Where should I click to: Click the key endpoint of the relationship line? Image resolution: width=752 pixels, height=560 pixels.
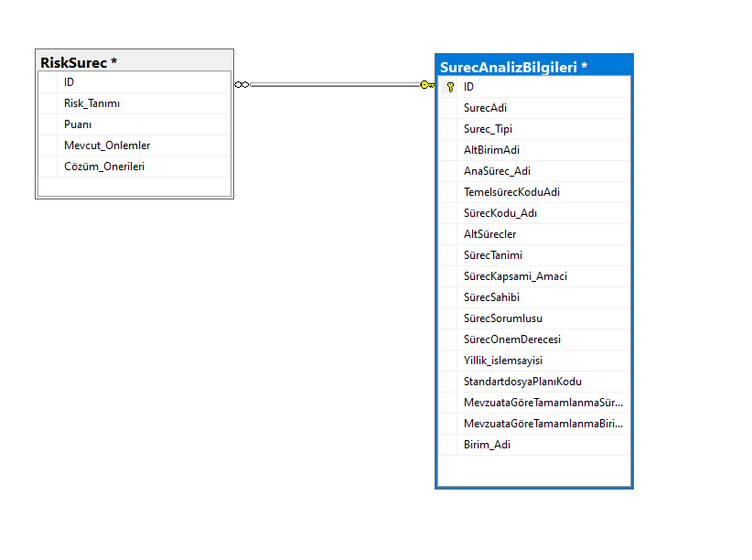[x=427, y=85]
